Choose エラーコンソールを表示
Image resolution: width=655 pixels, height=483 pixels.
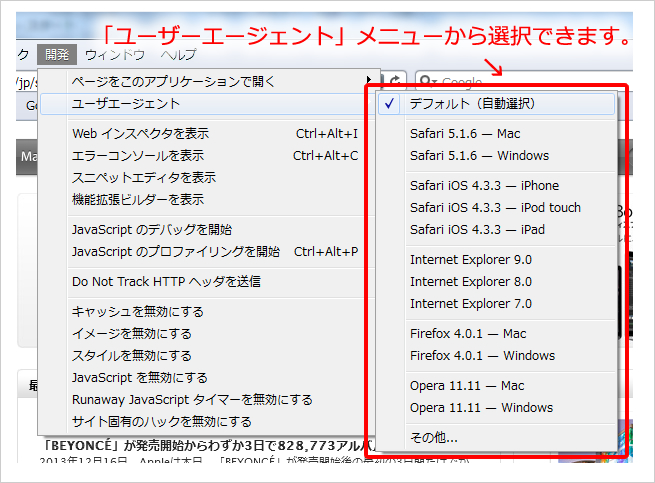point(138,155)
